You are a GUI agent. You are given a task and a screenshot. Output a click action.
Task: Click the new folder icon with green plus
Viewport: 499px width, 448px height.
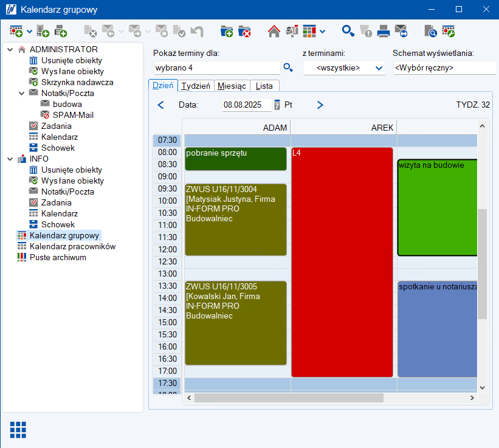pyautogui.click(x=227, y=30)
